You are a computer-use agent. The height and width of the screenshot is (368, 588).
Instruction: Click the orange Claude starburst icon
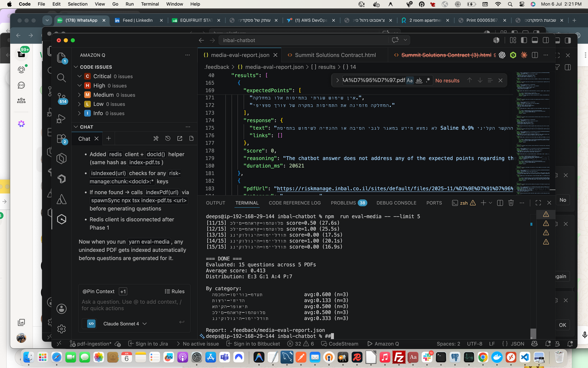point(524,55)
